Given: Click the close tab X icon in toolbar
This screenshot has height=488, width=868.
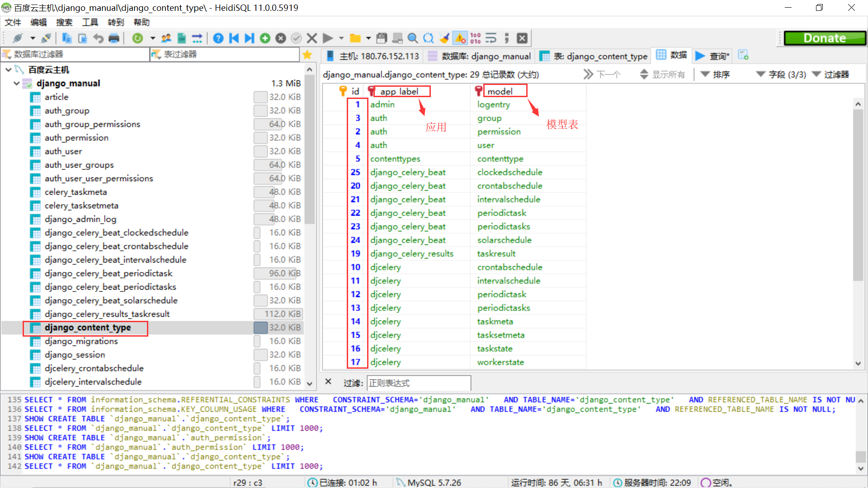Looking at the screenshot, I should (x=522, y=38).
